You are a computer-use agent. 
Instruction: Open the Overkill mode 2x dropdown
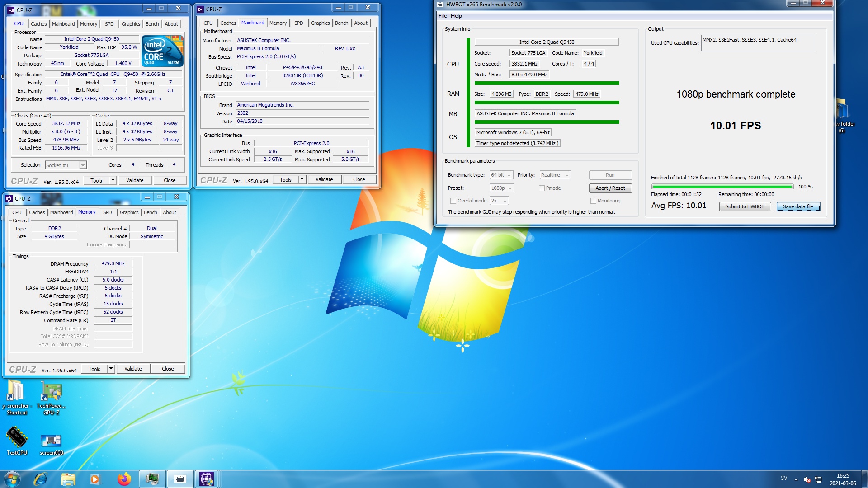499,201
